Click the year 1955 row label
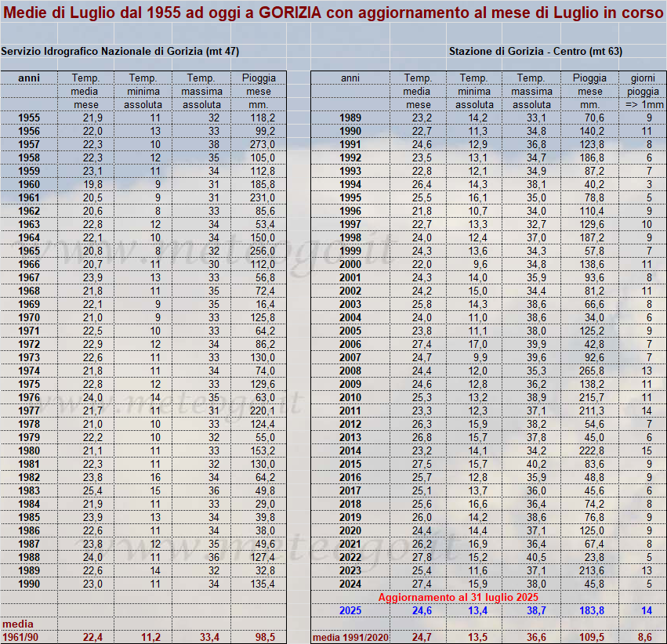The image size is (667, 644). point(29,118)
